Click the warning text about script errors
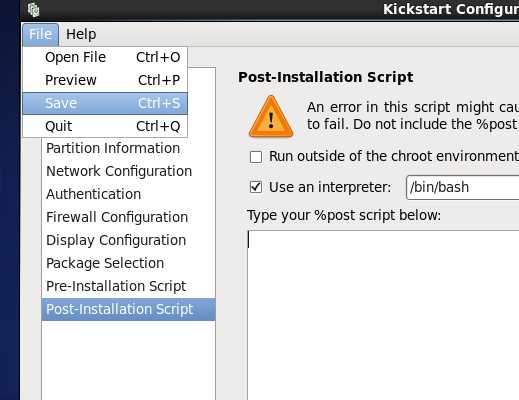The height and width of the screenshot is (400, 519). pyautogui.click(x=413, y=116)
